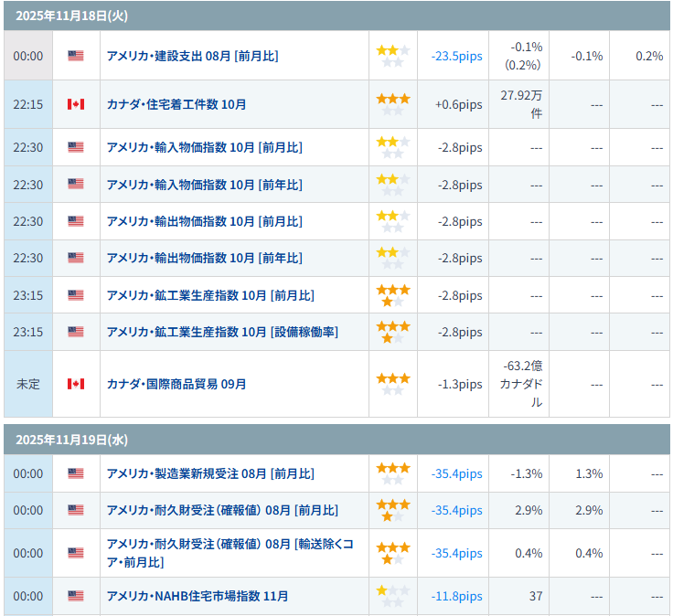
Task: Click the one-star importance rating for NAHB住宅市場指数
Action: pos(393,596)
